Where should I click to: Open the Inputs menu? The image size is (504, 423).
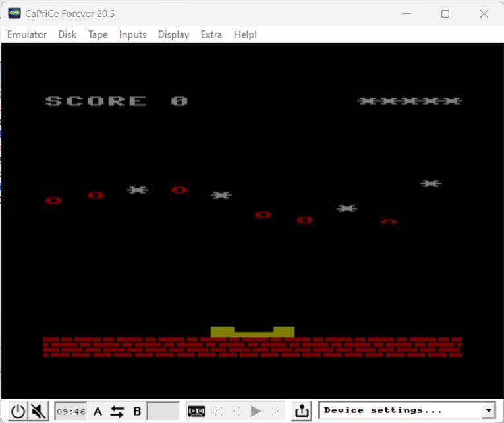click(x=132, y=34)
